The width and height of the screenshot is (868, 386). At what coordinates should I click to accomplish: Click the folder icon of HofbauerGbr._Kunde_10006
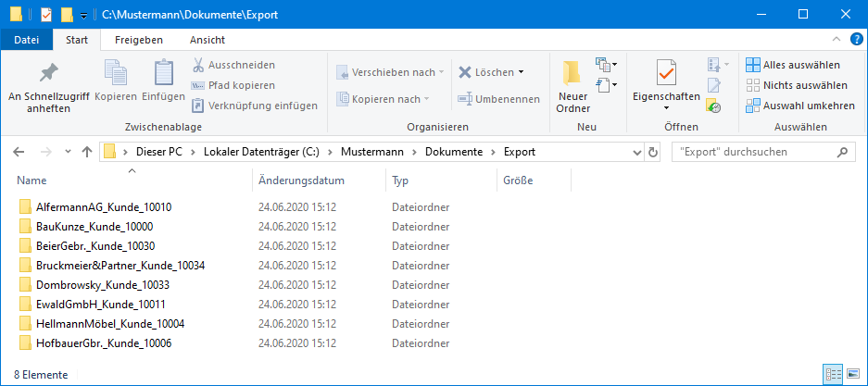click(25, 343)
